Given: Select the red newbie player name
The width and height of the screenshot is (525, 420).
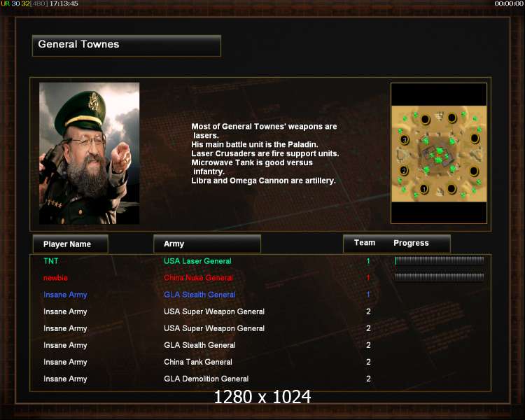Looking at the screenshot, I should click(x=55, y=278).
